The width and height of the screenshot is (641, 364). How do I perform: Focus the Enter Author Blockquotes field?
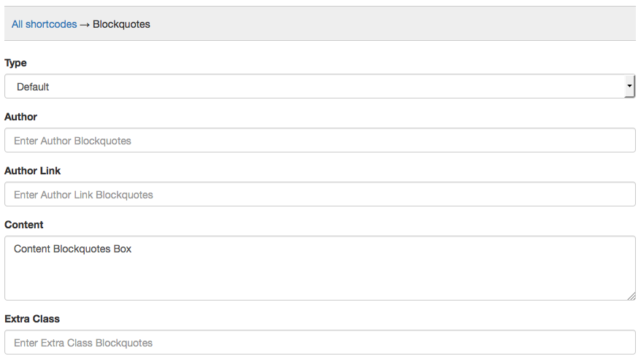320,140
